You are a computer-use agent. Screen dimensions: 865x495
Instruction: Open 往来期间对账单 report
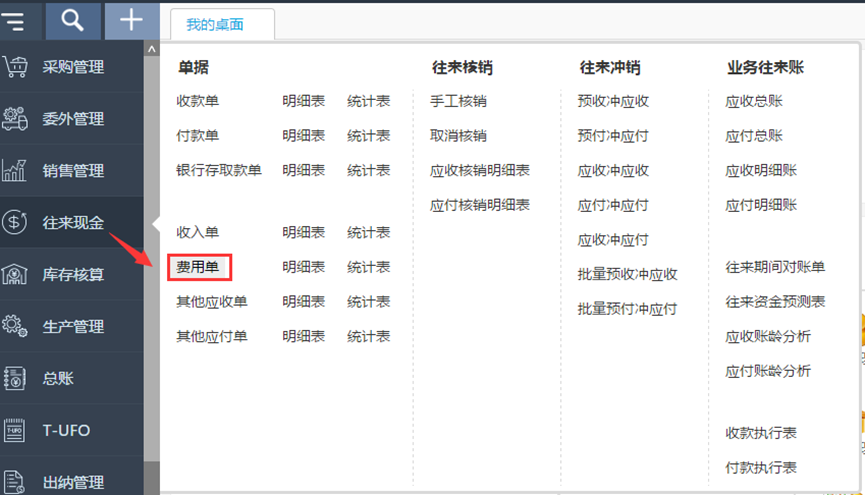pos(775,267)
